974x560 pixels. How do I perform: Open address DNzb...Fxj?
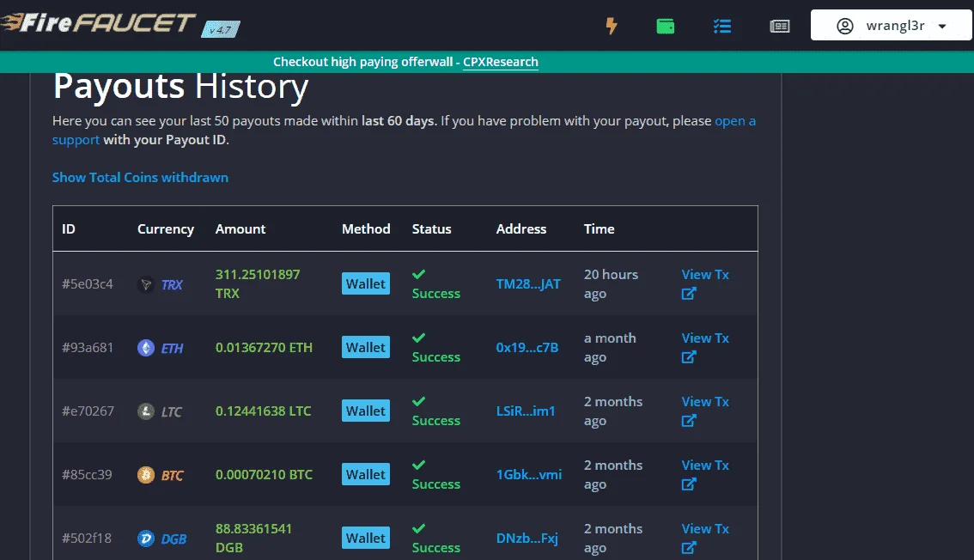(527, 539)
